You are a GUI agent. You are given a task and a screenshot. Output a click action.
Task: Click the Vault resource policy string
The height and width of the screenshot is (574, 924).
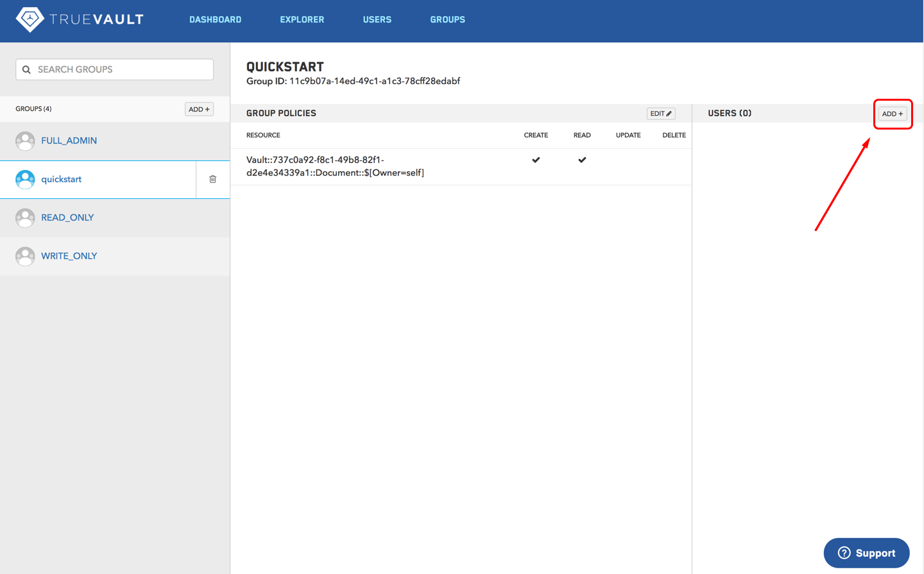coord(335,166)
